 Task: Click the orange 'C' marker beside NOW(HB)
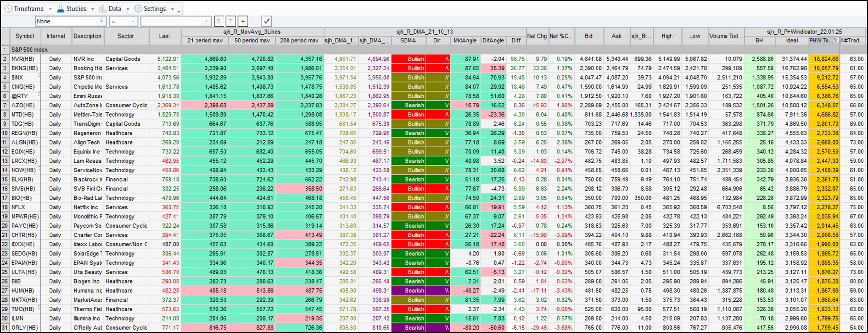pos(39,168)
